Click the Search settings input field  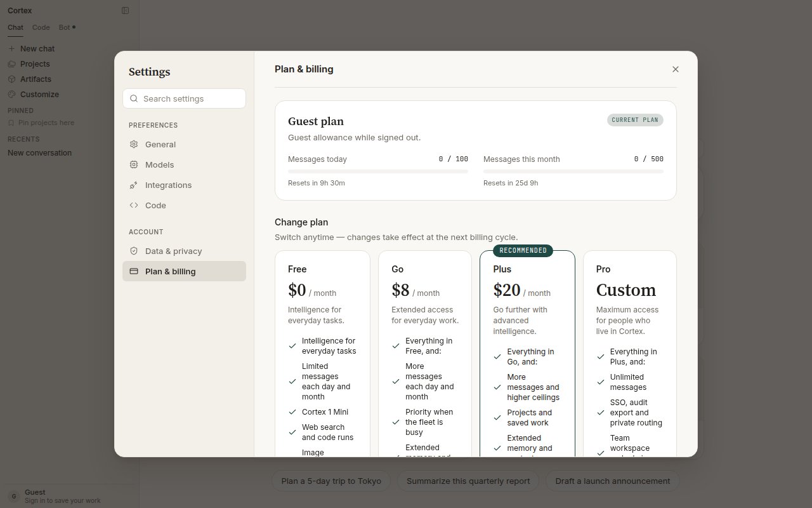tap(184, 98)
